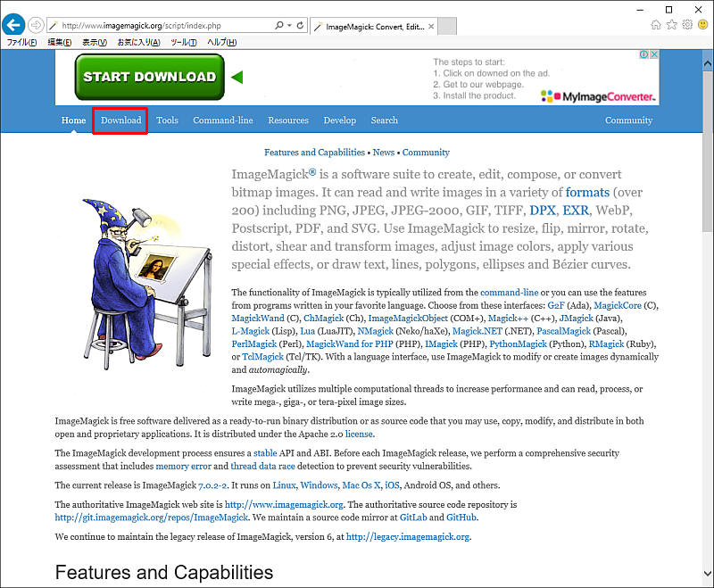714x588 pixels.
Task: Close the advertisement with X icon
Action: [x=654, y=54]
